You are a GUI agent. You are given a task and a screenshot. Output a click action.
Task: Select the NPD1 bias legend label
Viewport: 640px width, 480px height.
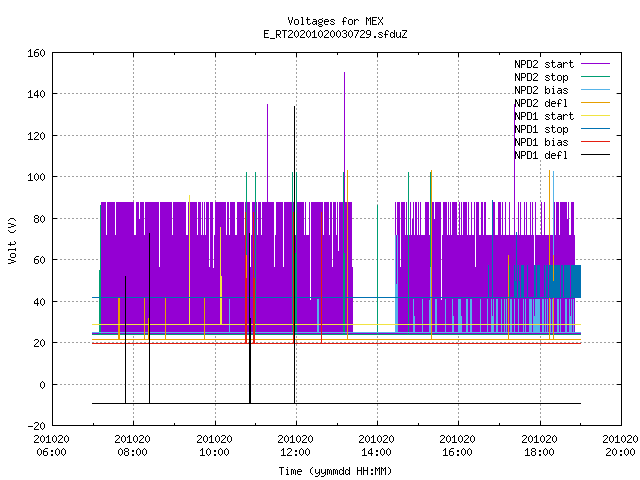point(541,142)
